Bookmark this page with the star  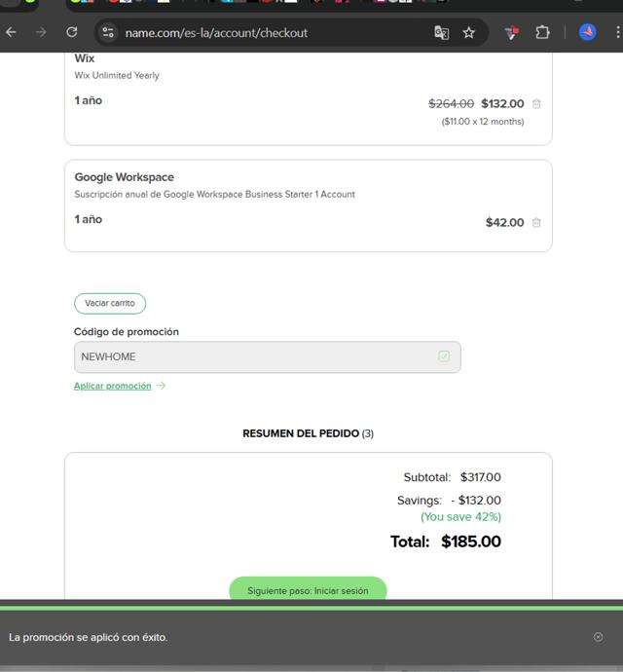469,32
